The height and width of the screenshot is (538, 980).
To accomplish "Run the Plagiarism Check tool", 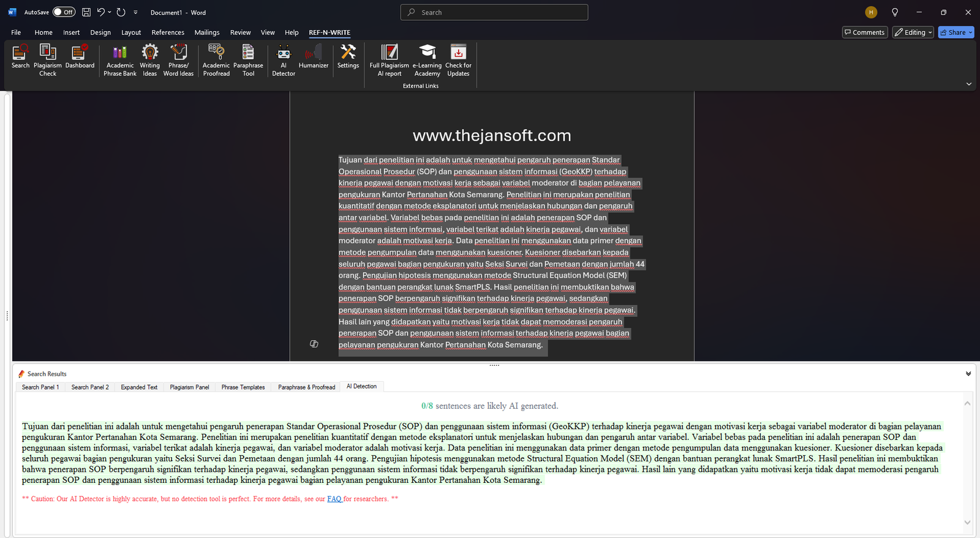I will coord(48,60).
